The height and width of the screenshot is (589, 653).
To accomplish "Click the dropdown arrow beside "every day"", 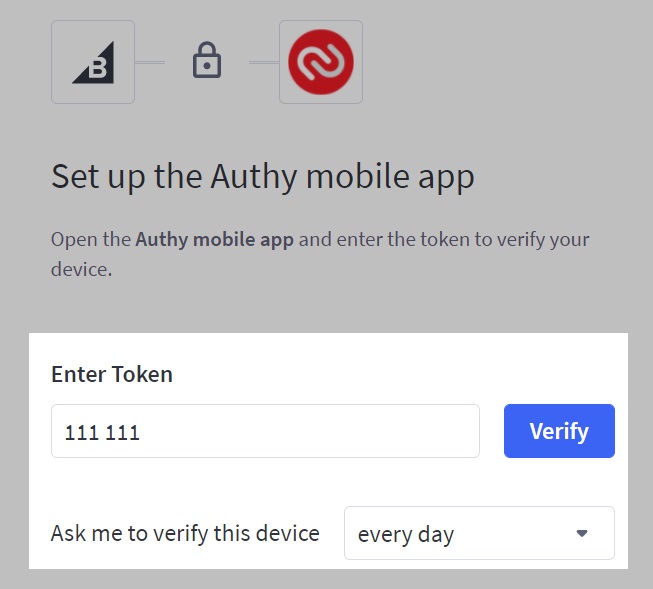I will point(582,533).
